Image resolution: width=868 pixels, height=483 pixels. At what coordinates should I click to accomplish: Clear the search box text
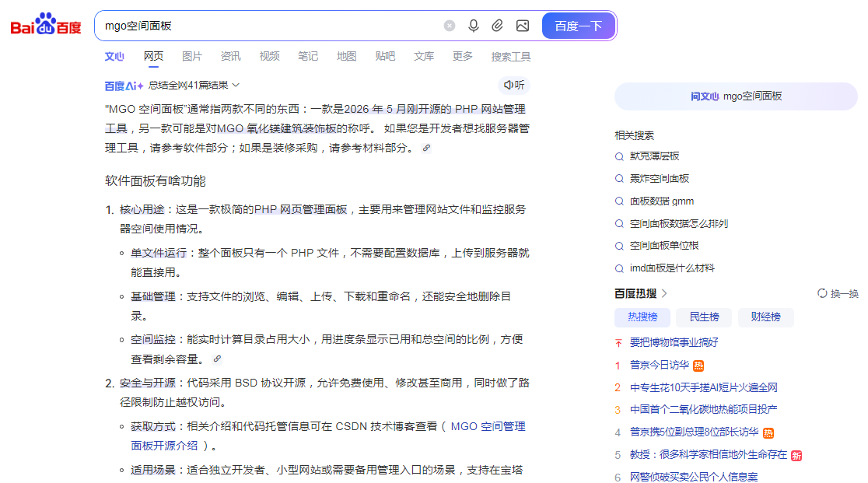tap(450, 26)
